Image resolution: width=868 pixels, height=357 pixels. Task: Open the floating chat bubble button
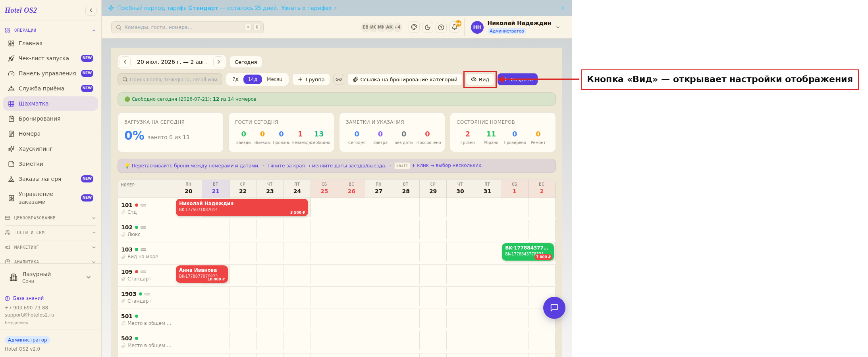coord(554,308)
